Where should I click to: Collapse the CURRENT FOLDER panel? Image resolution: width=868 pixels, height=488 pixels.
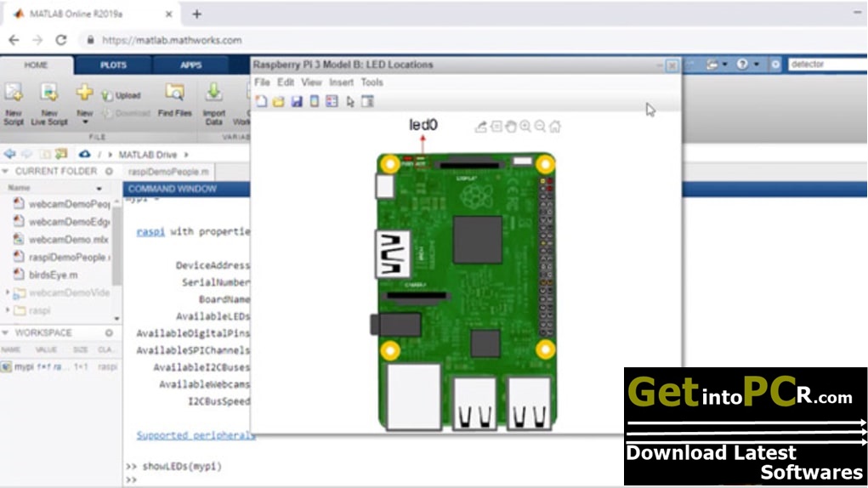pyautogui.click(x=6, y=172)
